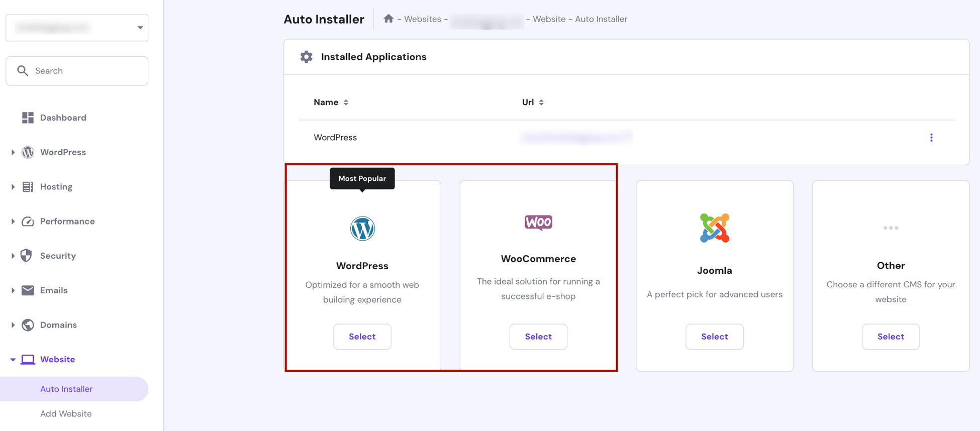Viewport: 980px width, 431px height.
Task: Select Hosting menu label
Action: coord(56,187)
